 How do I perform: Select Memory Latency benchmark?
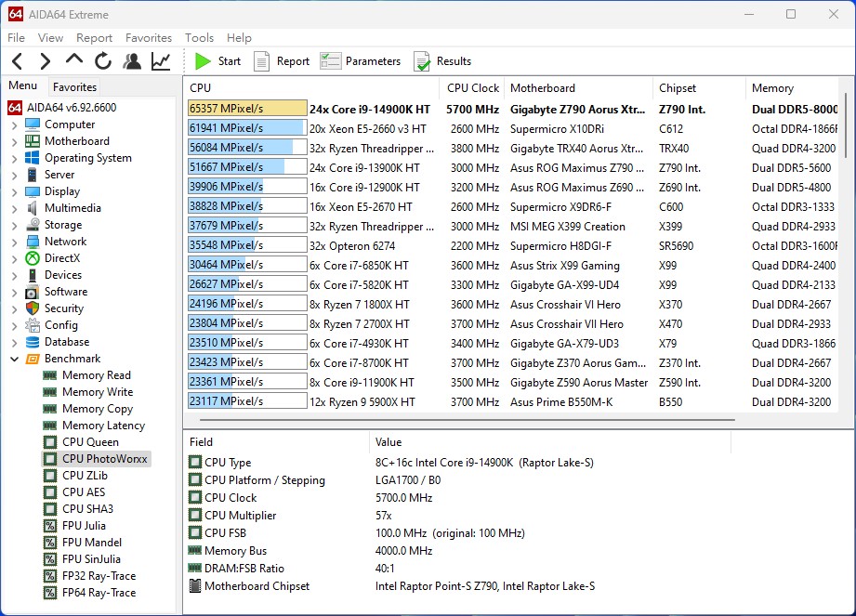pos(103,426)
